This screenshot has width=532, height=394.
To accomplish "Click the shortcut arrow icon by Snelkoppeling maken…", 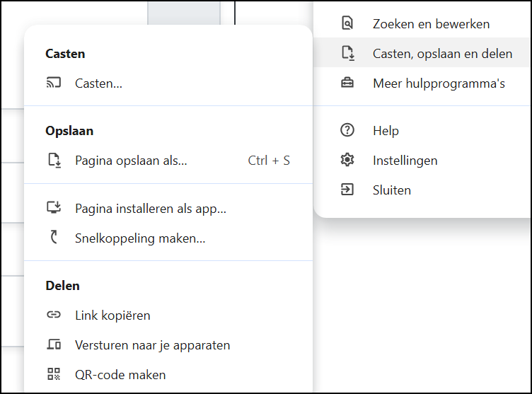I will pyautogui.click(x=54, y=237).
